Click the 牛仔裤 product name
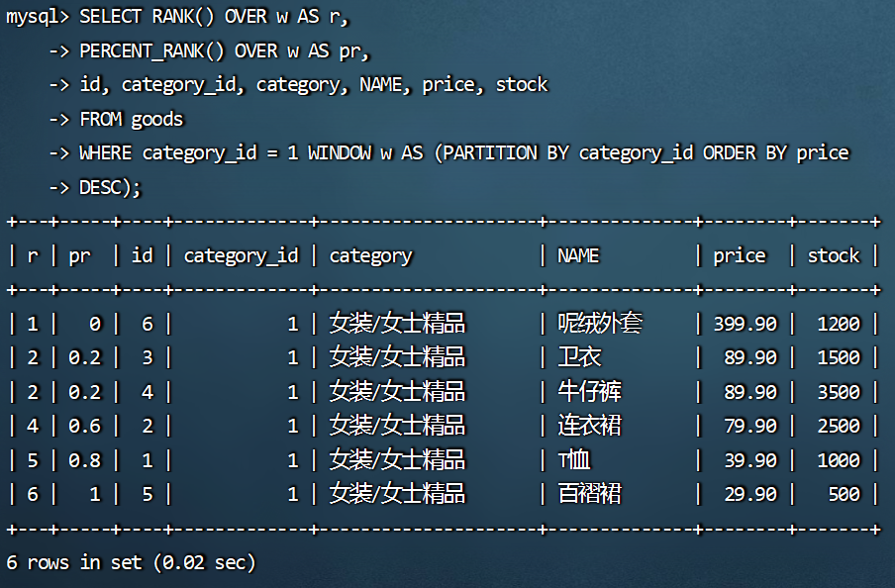This screenshot has width=895, height=588. tap(589, 392)
